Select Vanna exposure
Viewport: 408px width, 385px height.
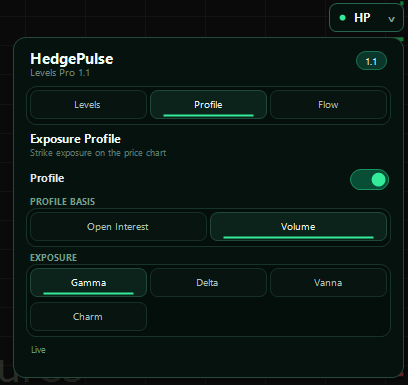pyautogui.click(x=328, y=283)
